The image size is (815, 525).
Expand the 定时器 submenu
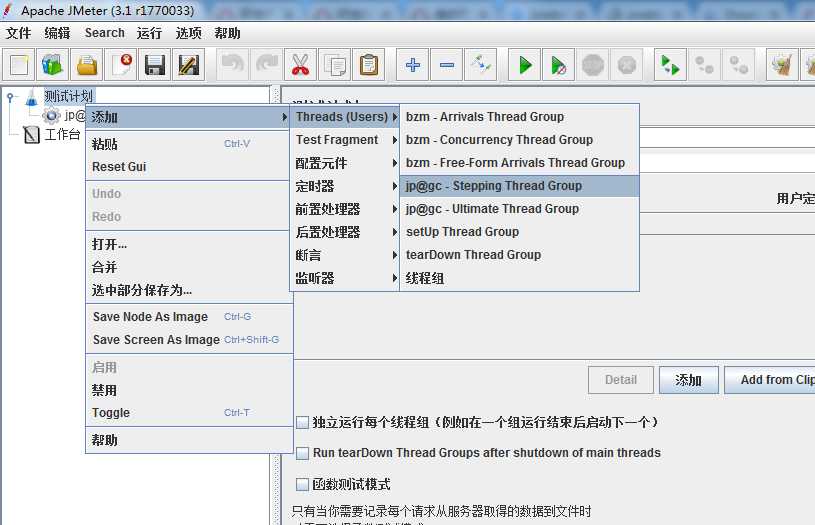coord(345,186)
